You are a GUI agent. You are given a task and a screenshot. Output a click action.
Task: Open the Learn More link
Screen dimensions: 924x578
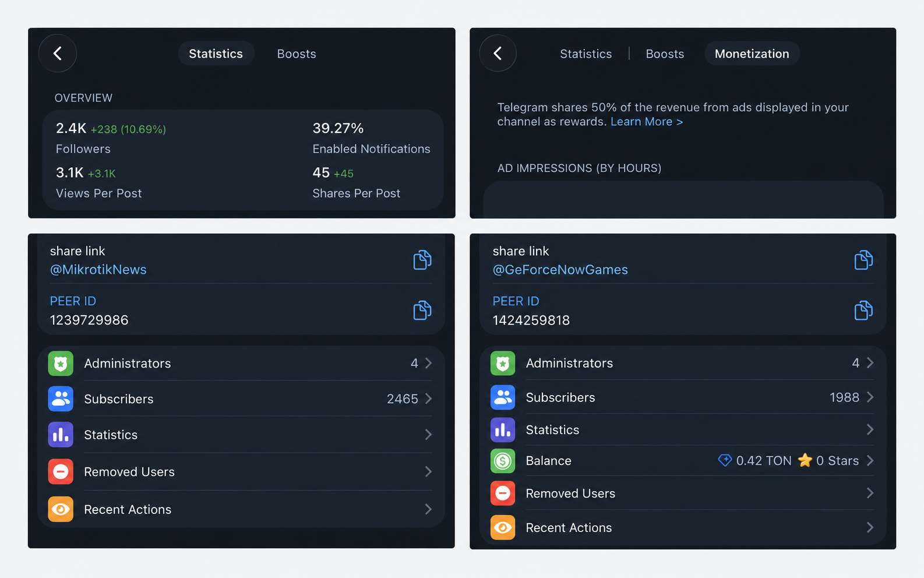647,122
